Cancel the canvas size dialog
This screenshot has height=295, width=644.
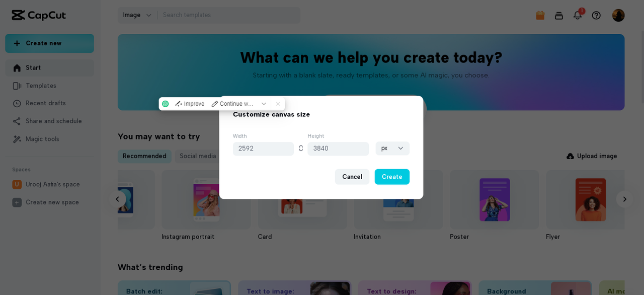(x=352, y=177)
